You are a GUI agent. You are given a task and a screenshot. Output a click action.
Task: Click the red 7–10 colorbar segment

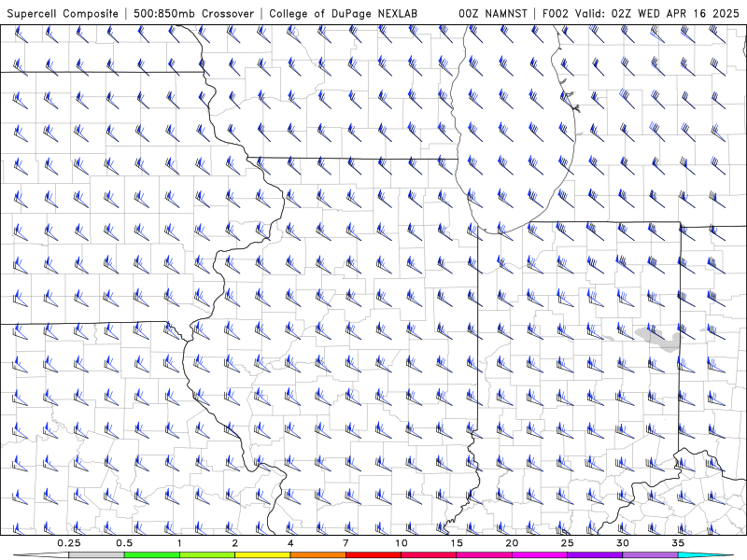click(x=373, y=555)
